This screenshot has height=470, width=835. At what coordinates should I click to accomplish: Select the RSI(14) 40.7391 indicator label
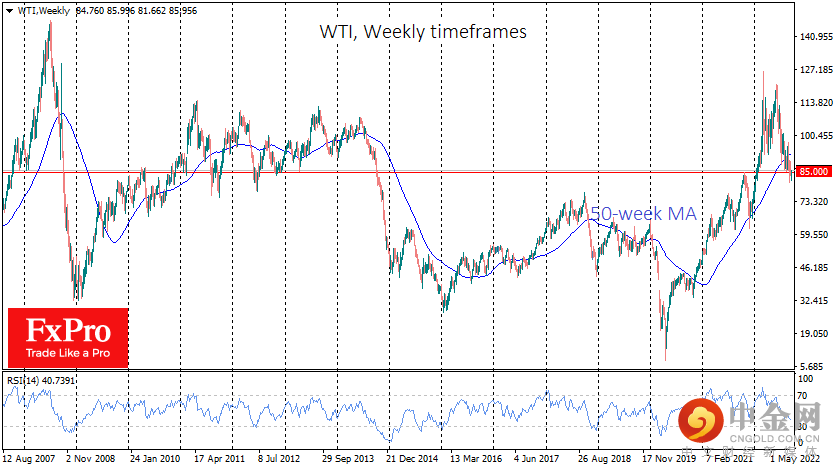pos(41,381)
